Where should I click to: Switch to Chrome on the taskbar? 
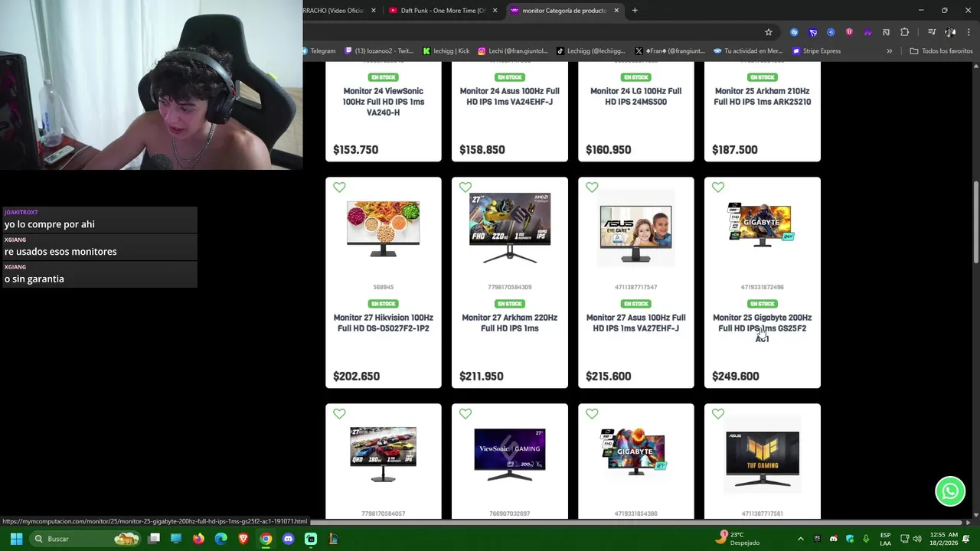266,539
